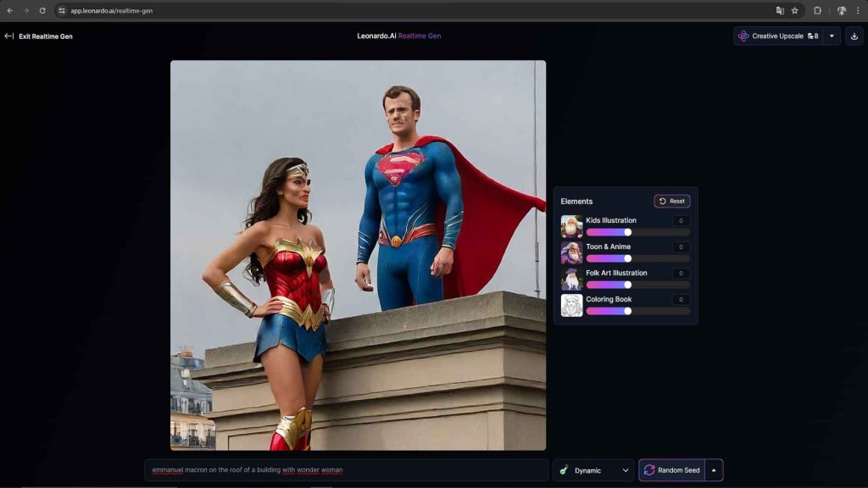Click the Folk Art Illustration value box
This screenshot has width=868, height=488.
(x=681, y=274)
